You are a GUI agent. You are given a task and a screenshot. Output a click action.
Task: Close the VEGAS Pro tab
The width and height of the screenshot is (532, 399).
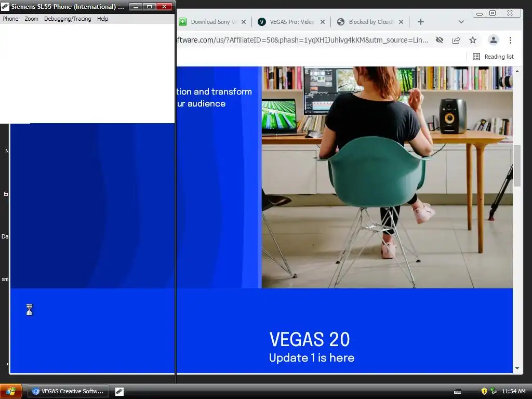point(322,22)
